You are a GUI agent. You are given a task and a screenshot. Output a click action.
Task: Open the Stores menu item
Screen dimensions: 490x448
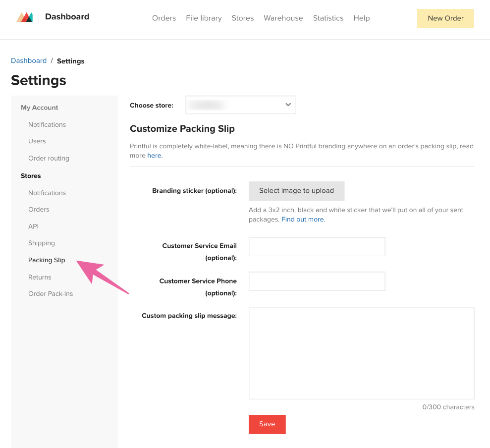tap(242, 18)
